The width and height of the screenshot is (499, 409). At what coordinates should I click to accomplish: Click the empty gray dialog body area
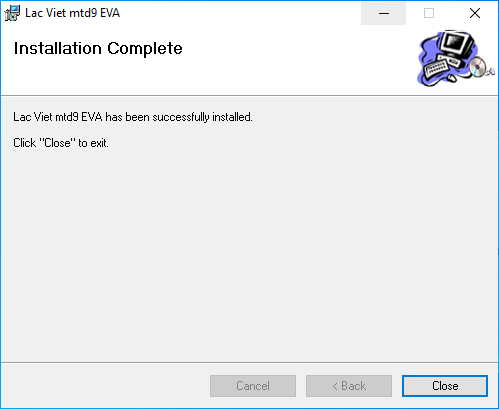click(x=249, y=253)
